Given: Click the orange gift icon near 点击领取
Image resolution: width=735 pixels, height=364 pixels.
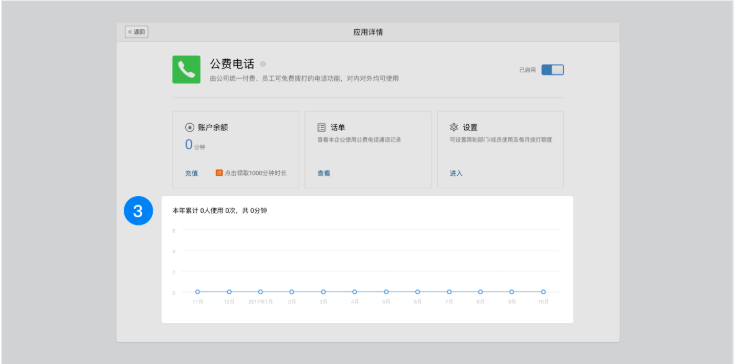Looking at the screenshot, I should pyautogui.click(x=219, y=173).
